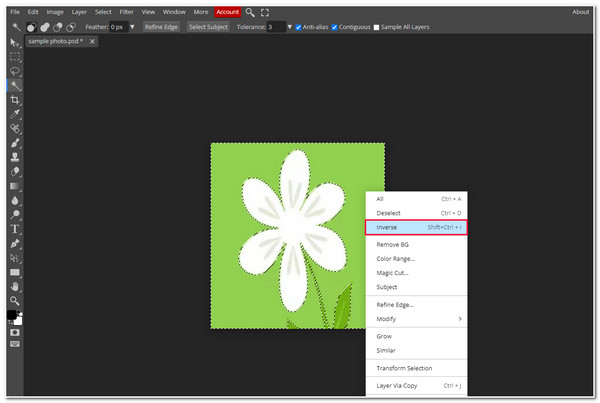Select the Zoom tool in toolbar

tap(15, 300)
